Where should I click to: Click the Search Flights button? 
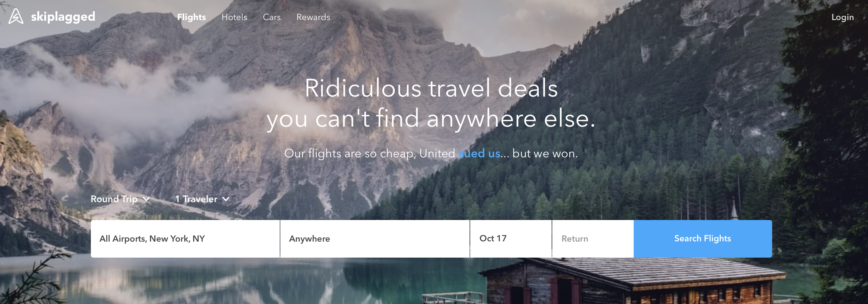703,238
